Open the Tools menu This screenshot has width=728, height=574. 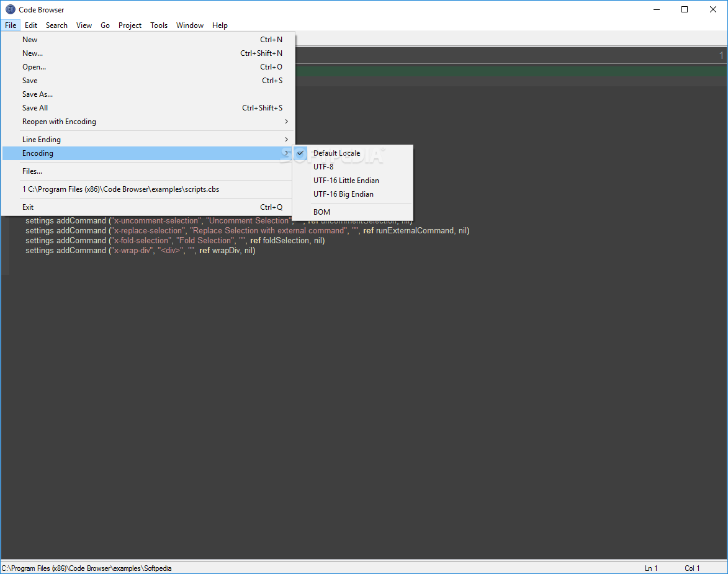point(159,25)
